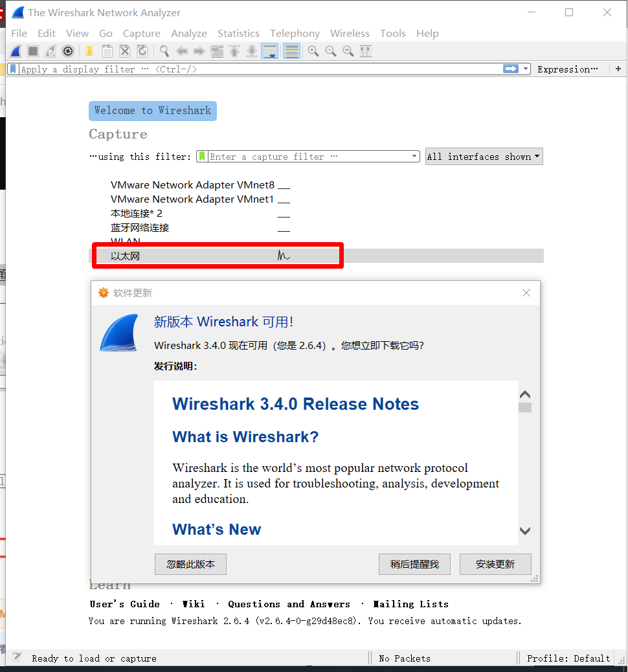Click display filter bookmark icon
This screenshot has width=628, height=672.
point(14,69)
